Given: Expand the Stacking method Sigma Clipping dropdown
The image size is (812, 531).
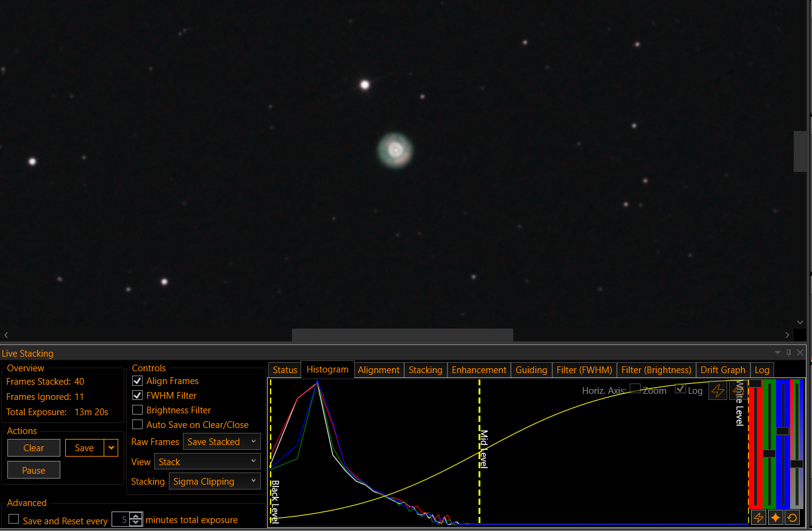Looking at the screenshot, I should coord(215,482).
